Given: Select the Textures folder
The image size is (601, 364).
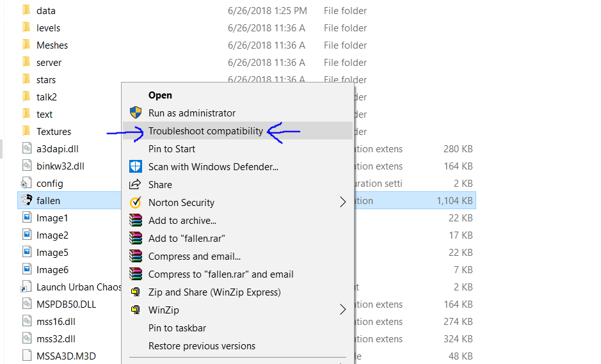Looking at the screenshot, I should (53, 131).
